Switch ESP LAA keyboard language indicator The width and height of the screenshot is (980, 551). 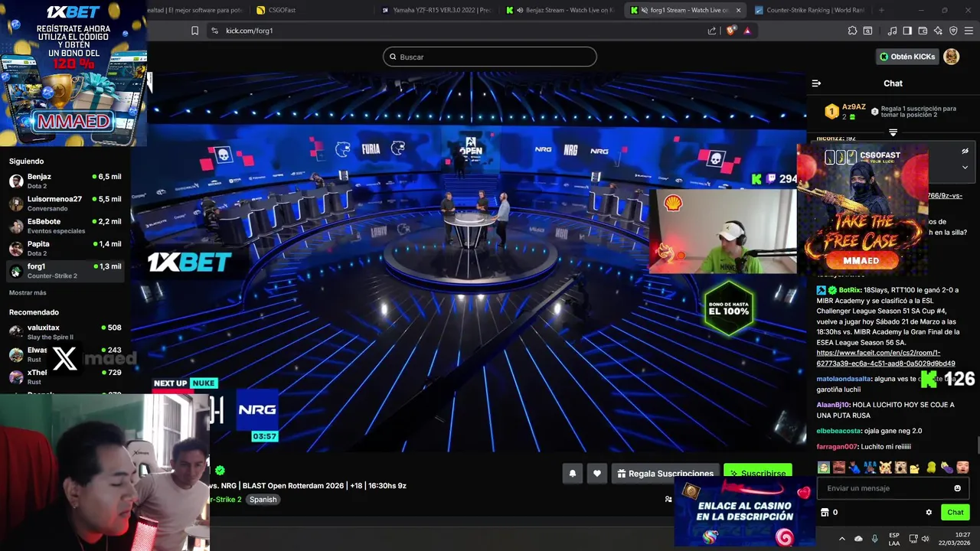[894, 539]
